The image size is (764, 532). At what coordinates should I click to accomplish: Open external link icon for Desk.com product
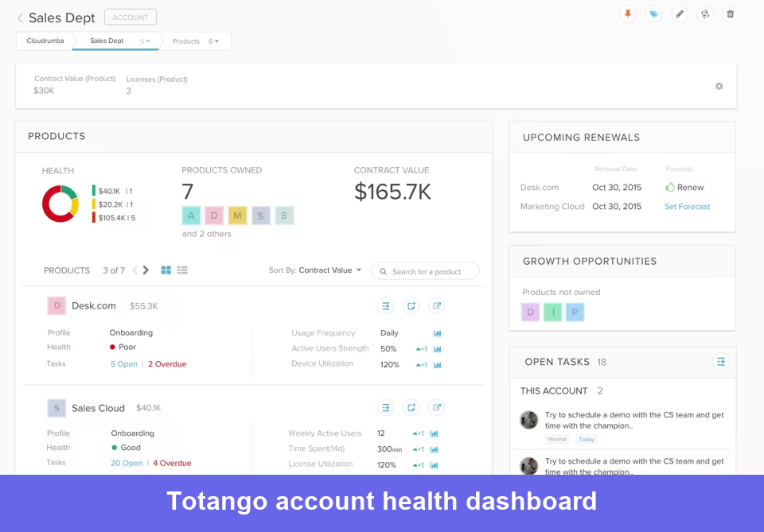(437, 305)
